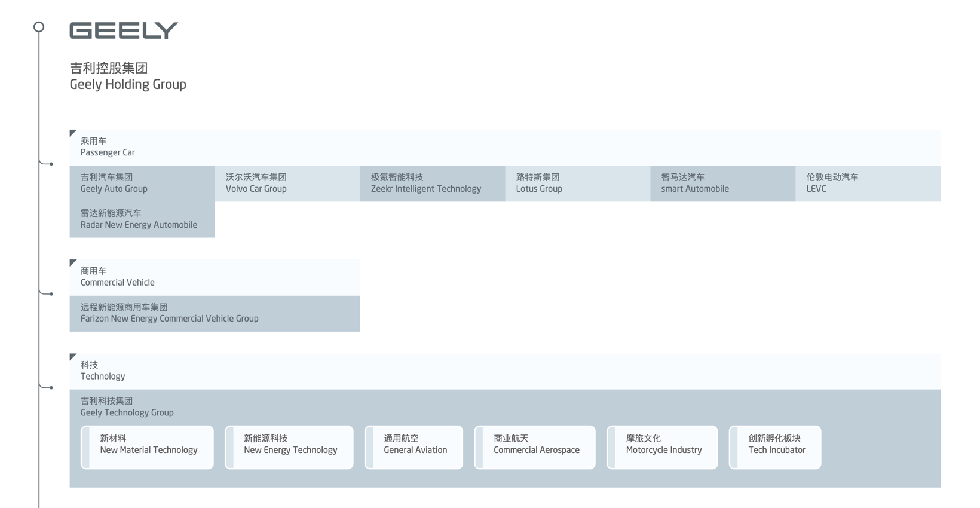Click the timeline circle marker beside logo
980x508 pixels.
coord(39,27)
